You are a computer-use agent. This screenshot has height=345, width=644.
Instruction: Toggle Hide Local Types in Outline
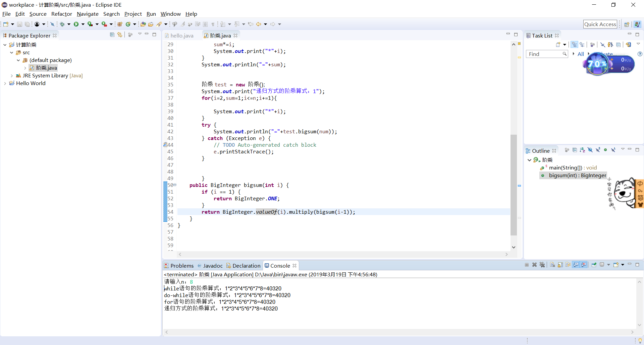click(613, 150)
